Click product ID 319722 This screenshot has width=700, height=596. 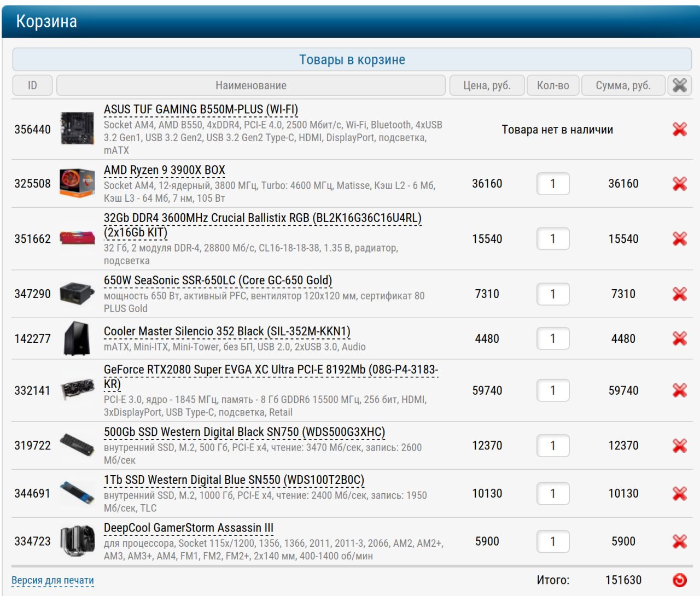pos(32,446)
